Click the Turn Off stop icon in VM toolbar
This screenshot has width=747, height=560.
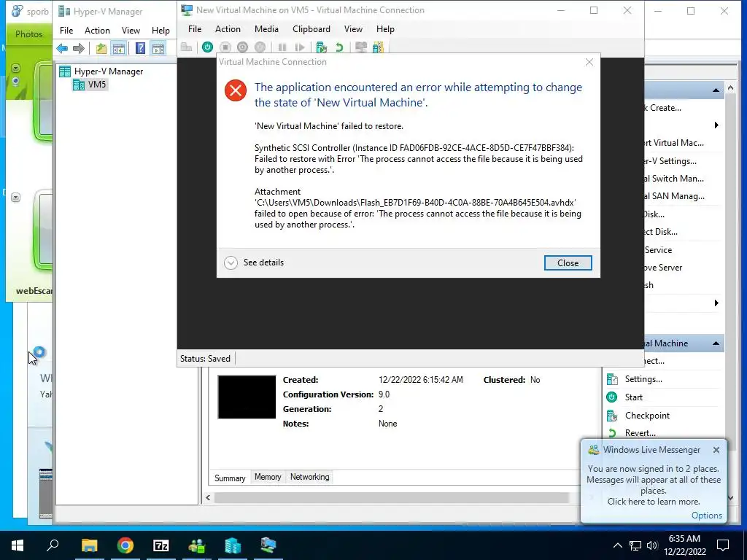pos(225,47)
